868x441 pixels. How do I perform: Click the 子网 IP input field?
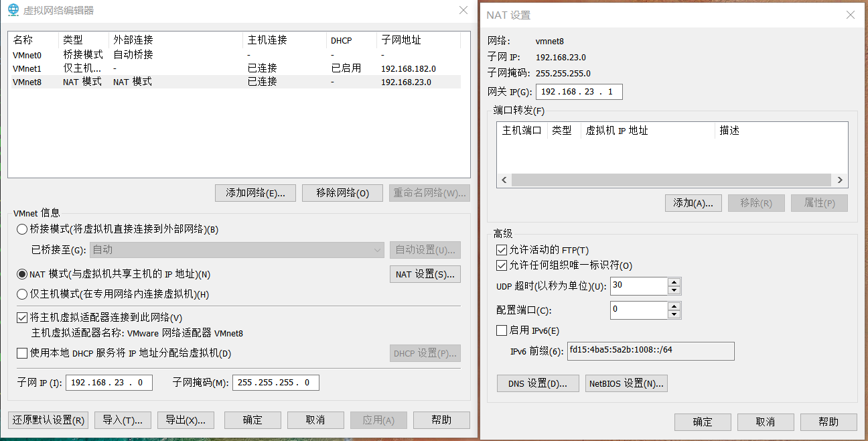coord(109,383)
